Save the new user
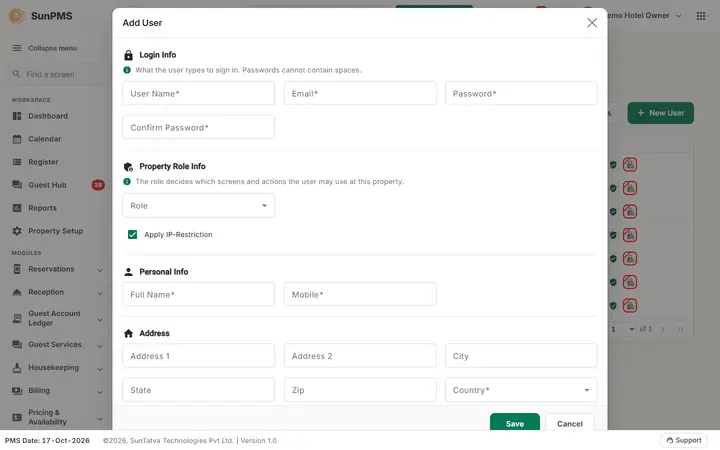Screen dimensions: 720x450 (515, 422)
